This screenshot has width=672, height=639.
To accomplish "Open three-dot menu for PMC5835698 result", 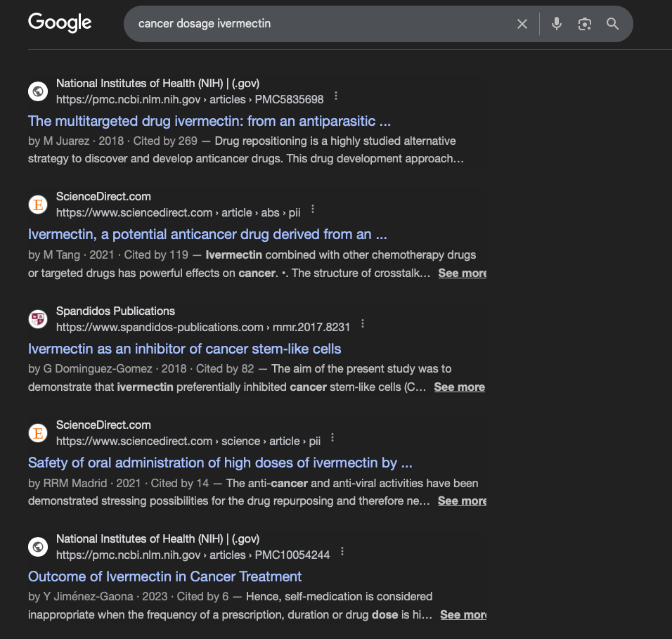I will coord(336,96).
